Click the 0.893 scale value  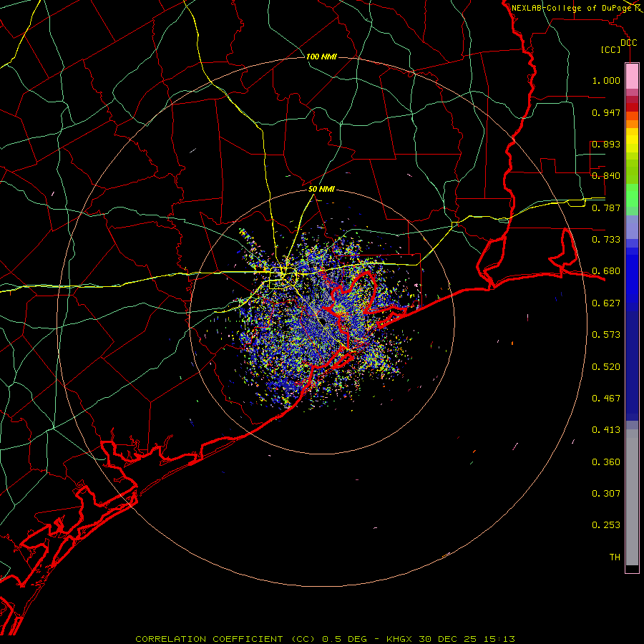coord(606,144)
